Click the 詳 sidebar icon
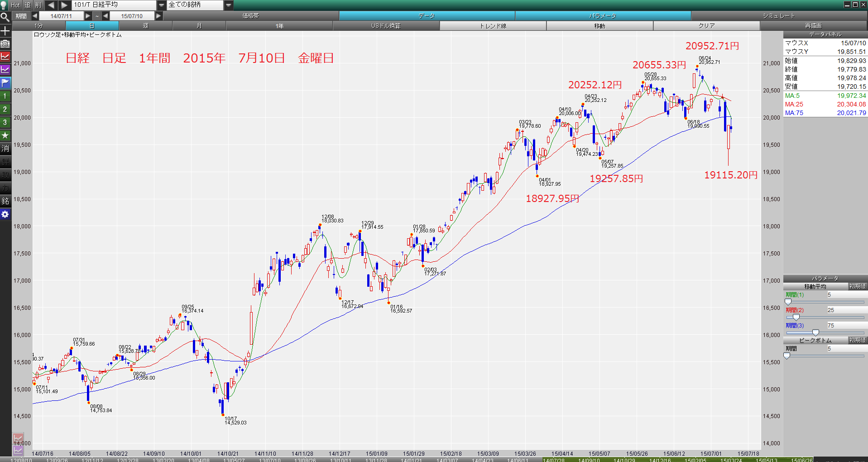 click(x=5, y=162)
